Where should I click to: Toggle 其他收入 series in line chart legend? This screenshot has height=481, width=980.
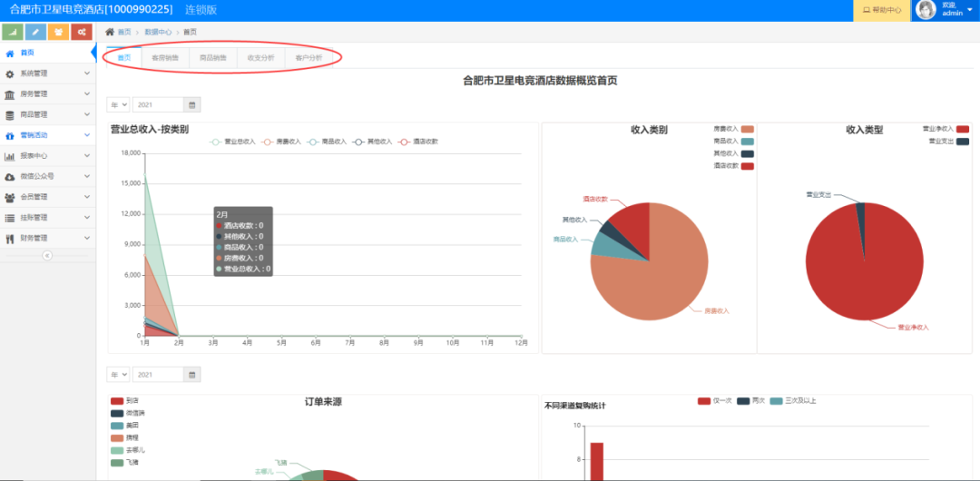click(373, 142)
